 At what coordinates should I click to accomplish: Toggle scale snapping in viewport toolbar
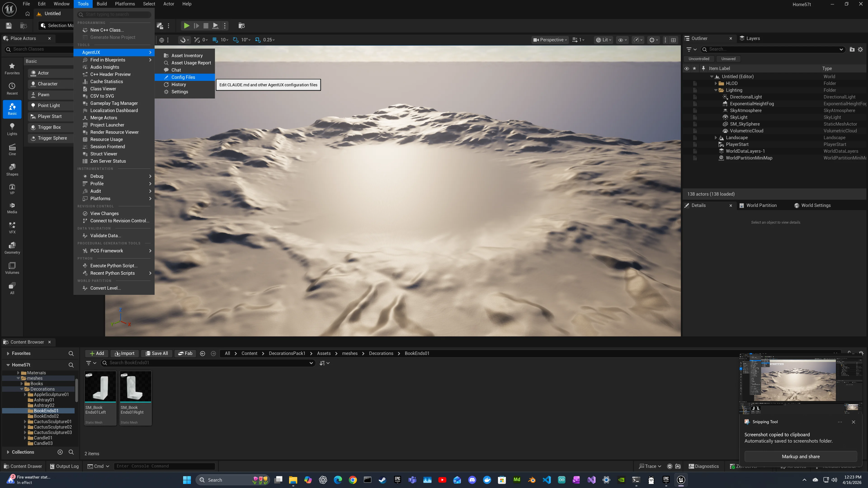point(258,40)
